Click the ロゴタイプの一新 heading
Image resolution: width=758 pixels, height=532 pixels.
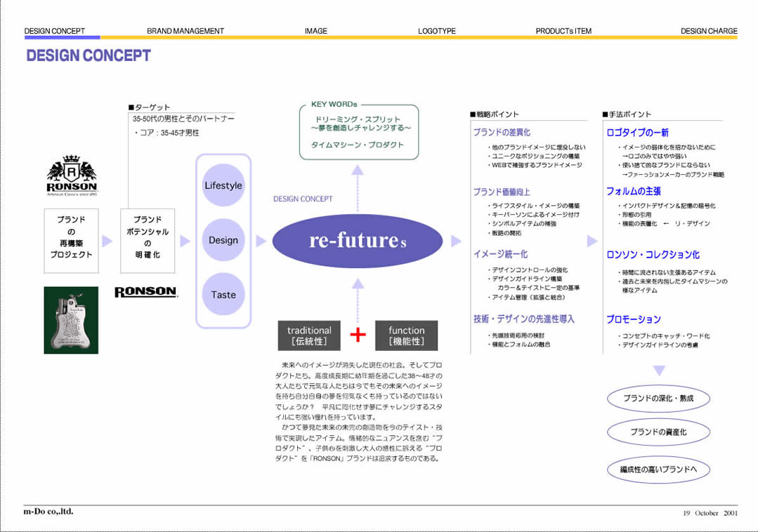coord(637,133)
